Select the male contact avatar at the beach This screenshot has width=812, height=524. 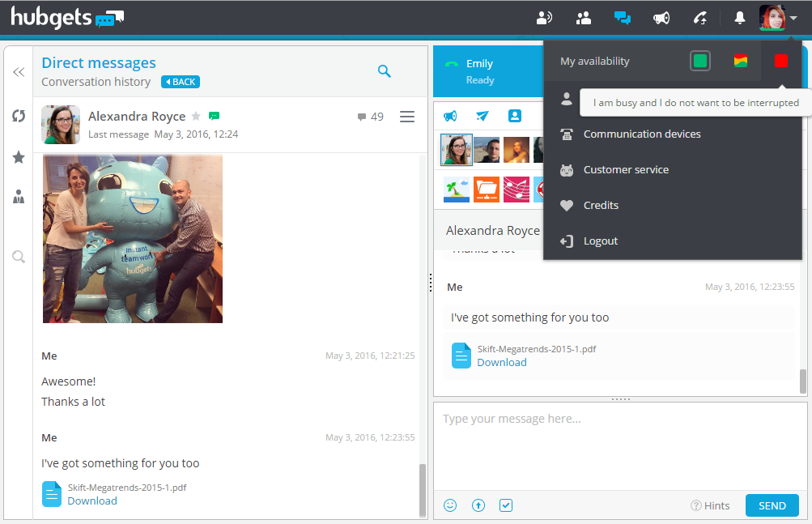(x=487, y=150)
